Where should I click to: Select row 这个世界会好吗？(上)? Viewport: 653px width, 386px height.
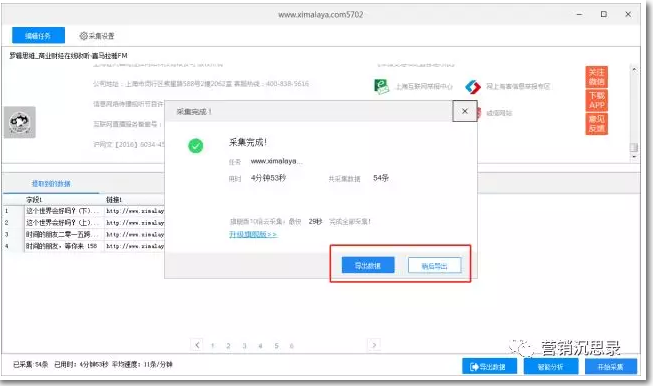coord(62,222)
